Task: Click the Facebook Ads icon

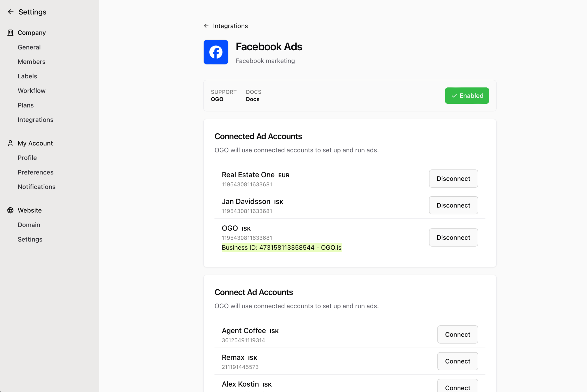Action: [216, 52]
